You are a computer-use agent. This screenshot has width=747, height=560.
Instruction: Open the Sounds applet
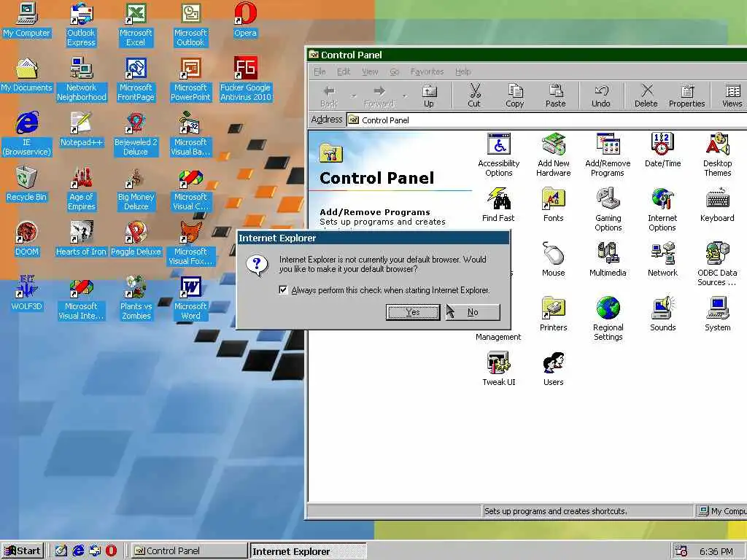[x=662, y=314]
